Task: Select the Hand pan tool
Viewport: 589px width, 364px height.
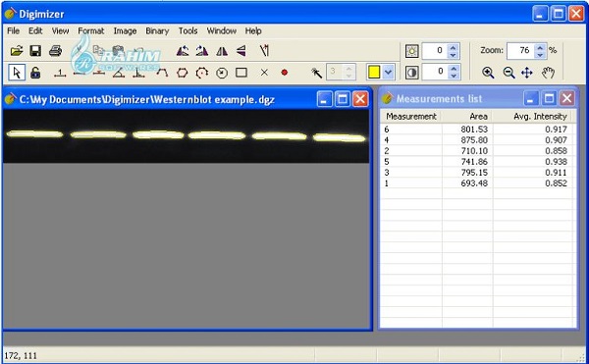Action: point(548,73)
